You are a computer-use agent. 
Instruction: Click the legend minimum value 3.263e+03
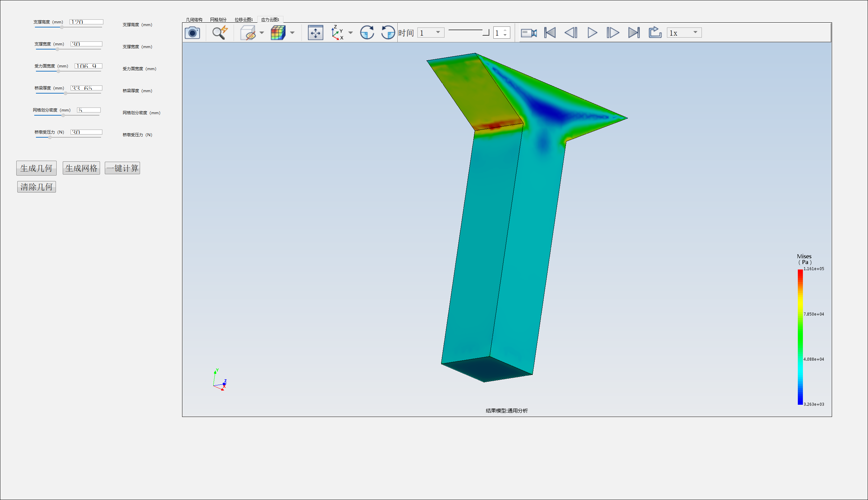[813, 404]
